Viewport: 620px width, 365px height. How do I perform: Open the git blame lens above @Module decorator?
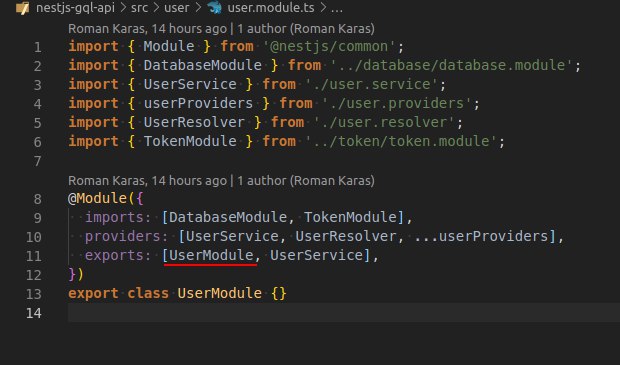(x=221, y=181)
